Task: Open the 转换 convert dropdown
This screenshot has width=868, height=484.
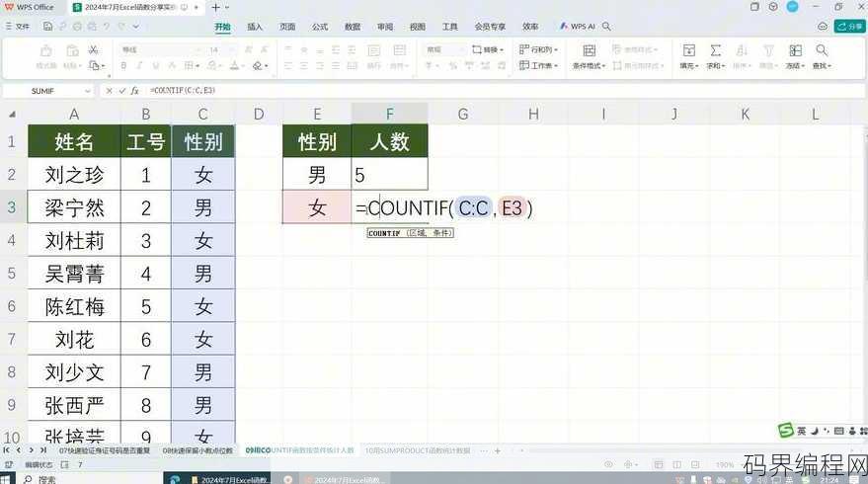Action: click(x=488, y=49)
